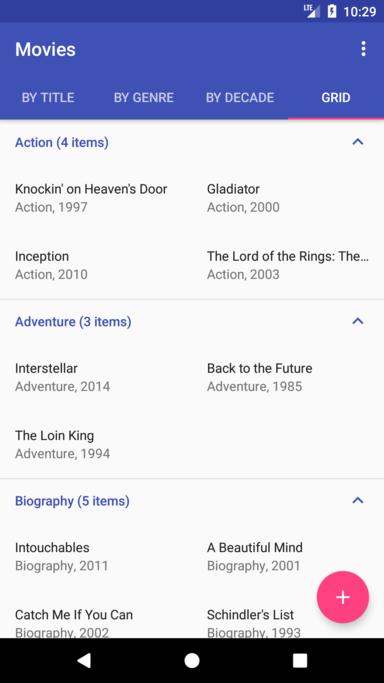Screen dimensions: 384x683
Task: Open the three-dot overflow menu
Action: coord(363,49)
